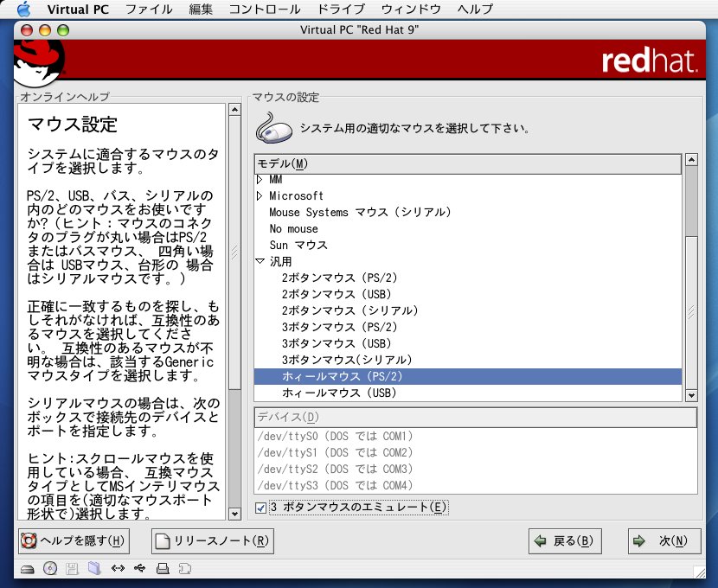Select the No mouse entry
This screenshot has width=718, height=588.
467,229
